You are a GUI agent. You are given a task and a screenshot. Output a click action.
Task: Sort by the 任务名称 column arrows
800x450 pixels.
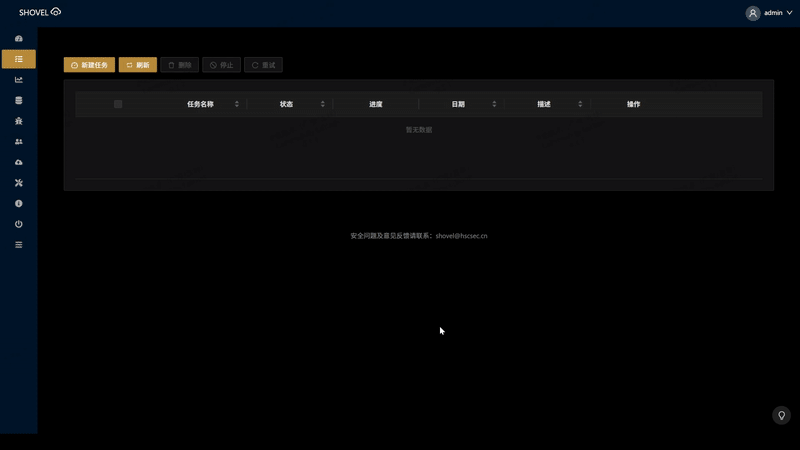[237, 104]
